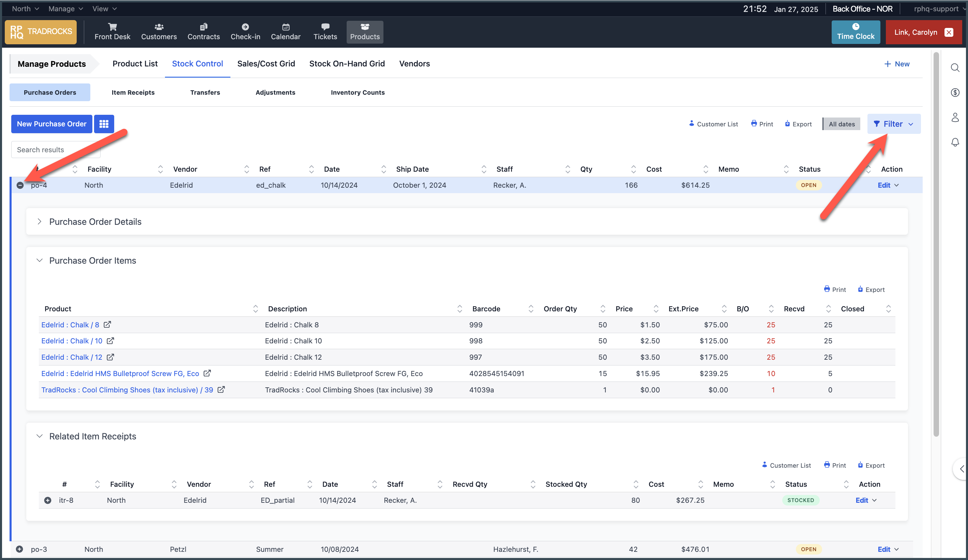Open the Edit dropdown for itr-8

(866, 500)
